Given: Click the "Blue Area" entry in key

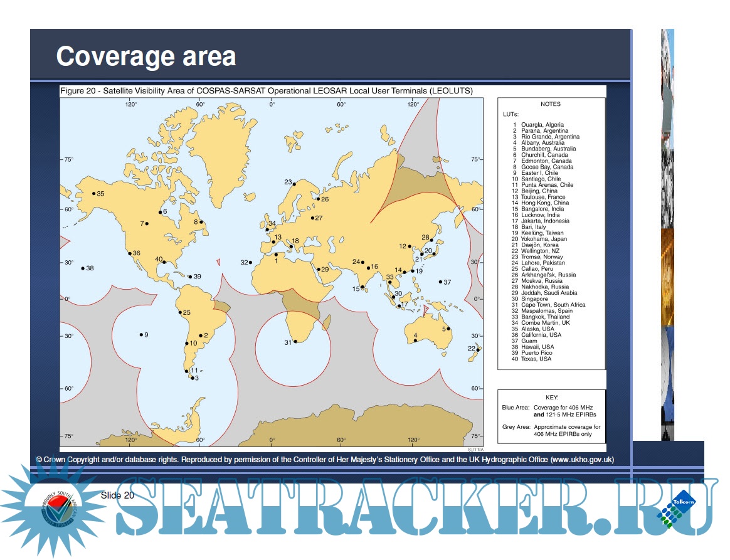Looking at the screenshot, I should click(x=516, y=408).
